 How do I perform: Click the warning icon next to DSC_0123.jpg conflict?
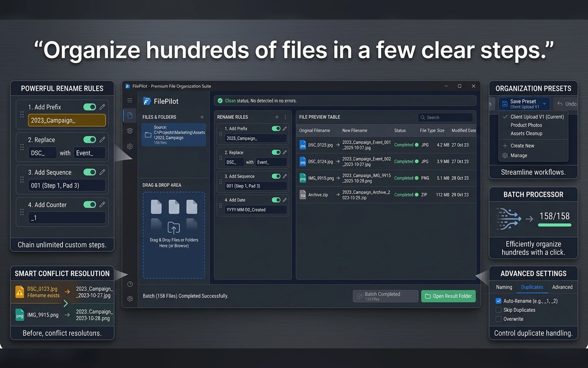point(20,292)
